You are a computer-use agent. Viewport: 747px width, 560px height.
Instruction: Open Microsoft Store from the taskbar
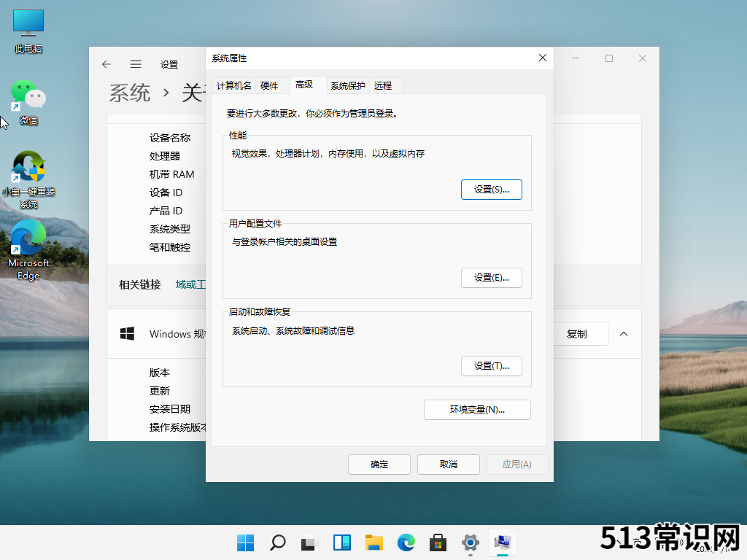point(438,542)
